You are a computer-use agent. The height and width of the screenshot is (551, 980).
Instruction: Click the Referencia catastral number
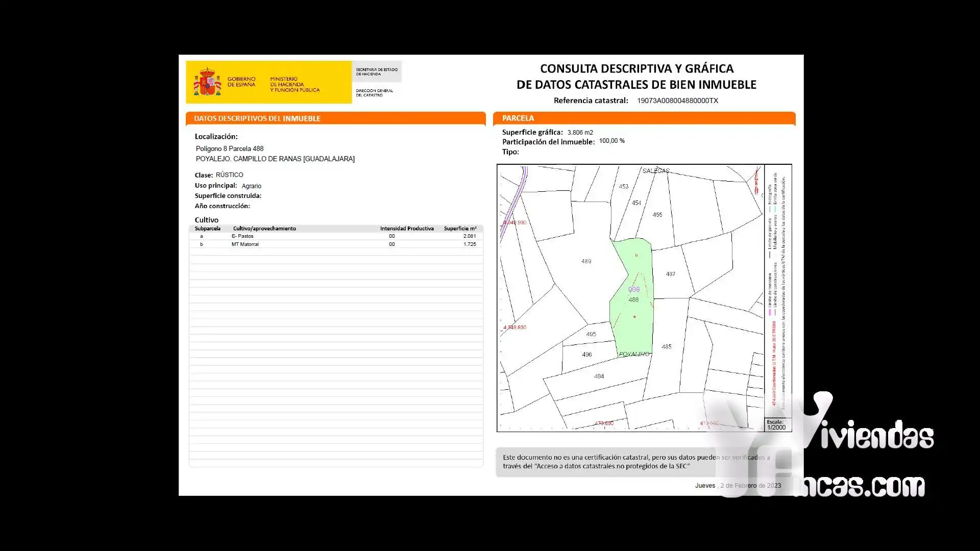coord(677,101)
